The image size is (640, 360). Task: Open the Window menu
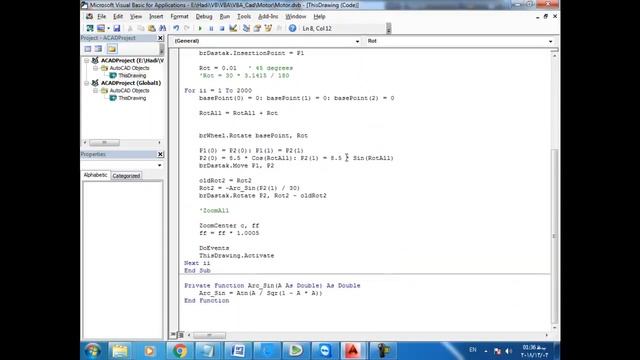point(296,16)
